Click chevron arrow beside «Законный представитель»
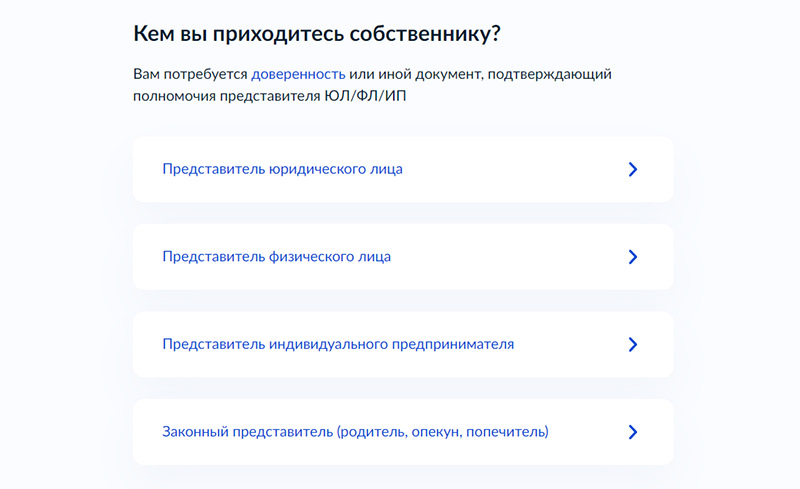Image resolution: width=800 pixels, height=489 pixels. (x=633, y=432)
